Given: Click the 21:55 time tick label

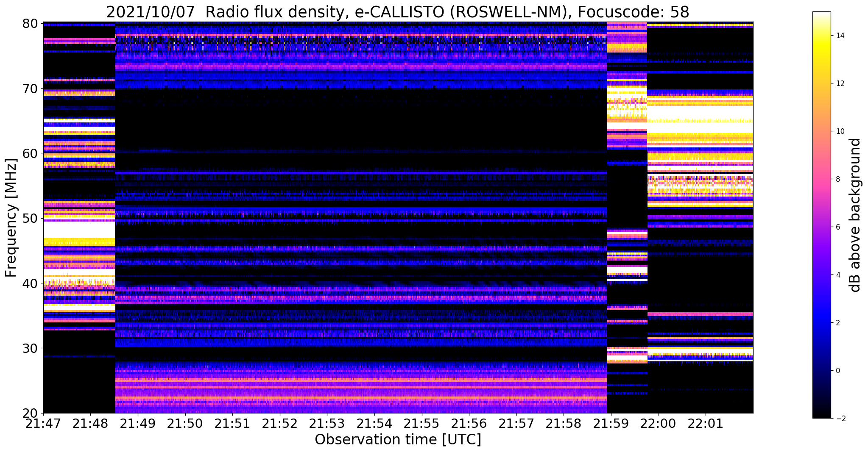Looking at the screenshot, I should [421, 424].
